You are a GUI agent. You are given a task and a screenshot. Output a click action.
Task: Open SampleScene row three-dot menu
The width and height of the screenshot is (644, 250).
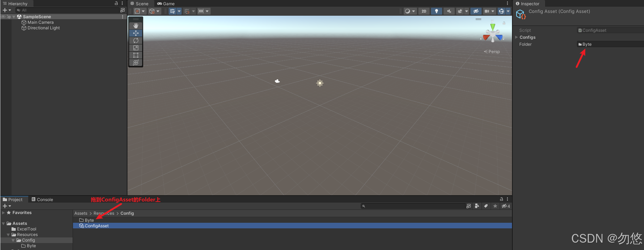(123, 17)
